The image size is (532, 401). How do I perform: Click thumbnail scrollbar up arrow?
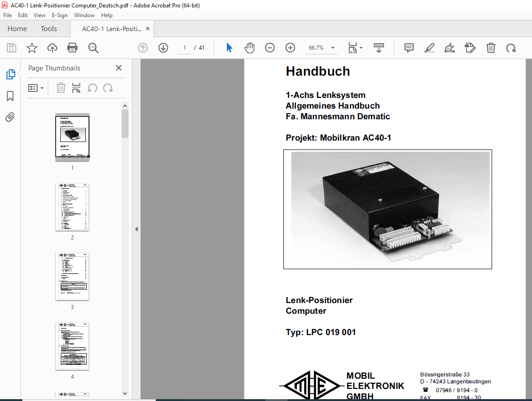tap(125, 106)
